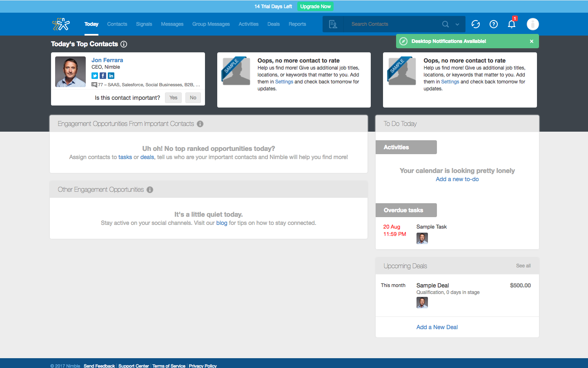Open the Activities navigation tab
The height and width of the screenshot is (368, 588).
[x=249, y=24]
